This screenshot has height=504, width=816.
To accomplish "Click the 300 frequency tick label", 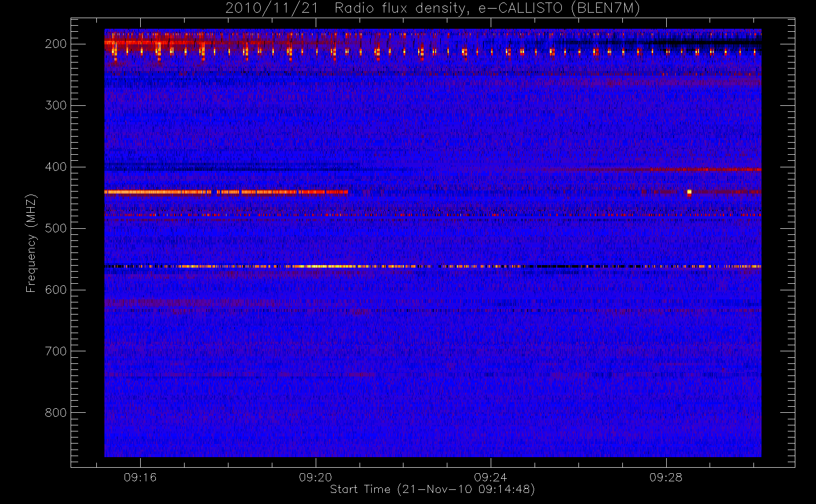I will pyautogui.click(x=56, y=105).
